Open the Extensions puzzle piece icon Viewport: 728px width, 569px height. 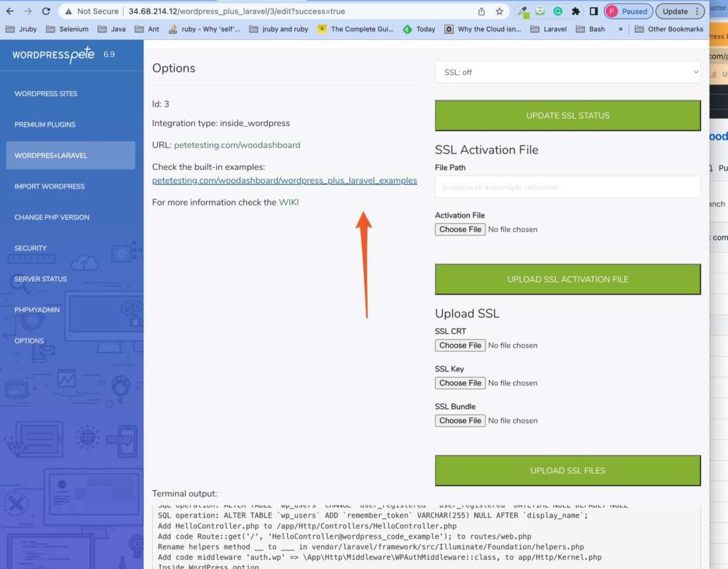(576, 11)
